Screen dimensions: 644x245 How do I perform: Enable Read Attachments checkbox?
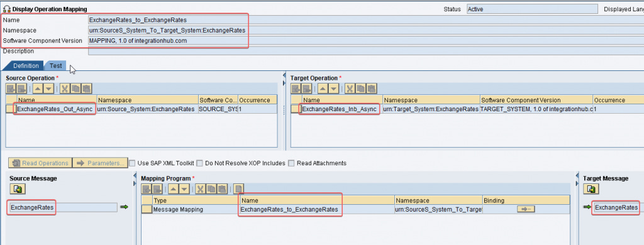click(x=291, y=163)
